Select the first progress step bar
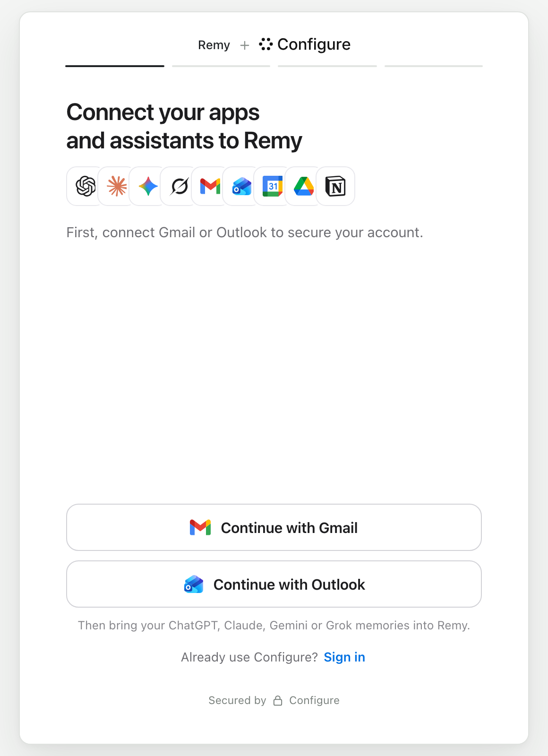This screenshot has height=756, width=548. (115, 66)
